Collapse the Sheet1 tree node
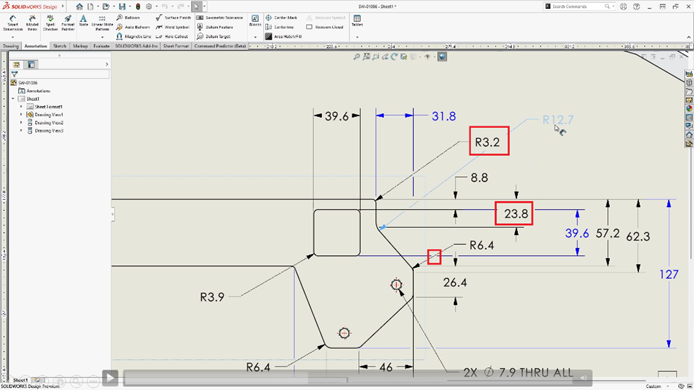The image size is (694, 390). pyautogui.click(x=13, y=99)
